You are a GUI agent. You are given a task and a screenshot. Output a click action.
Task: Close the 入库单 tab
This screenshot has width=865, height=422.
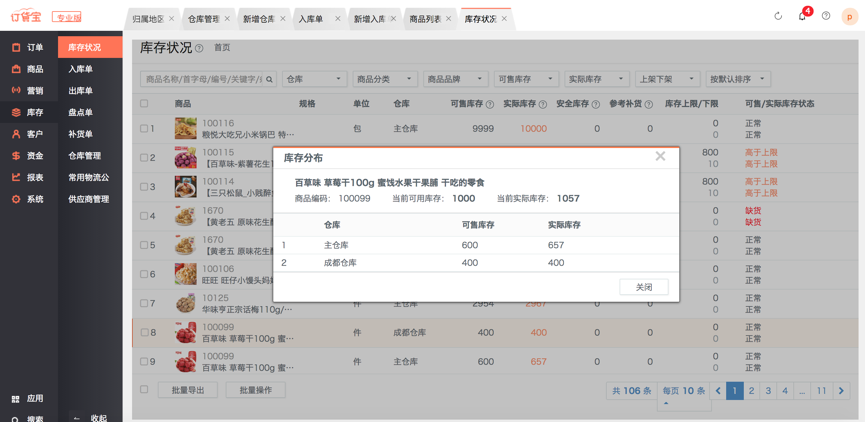pyautogui.click(x=337, y=19)
